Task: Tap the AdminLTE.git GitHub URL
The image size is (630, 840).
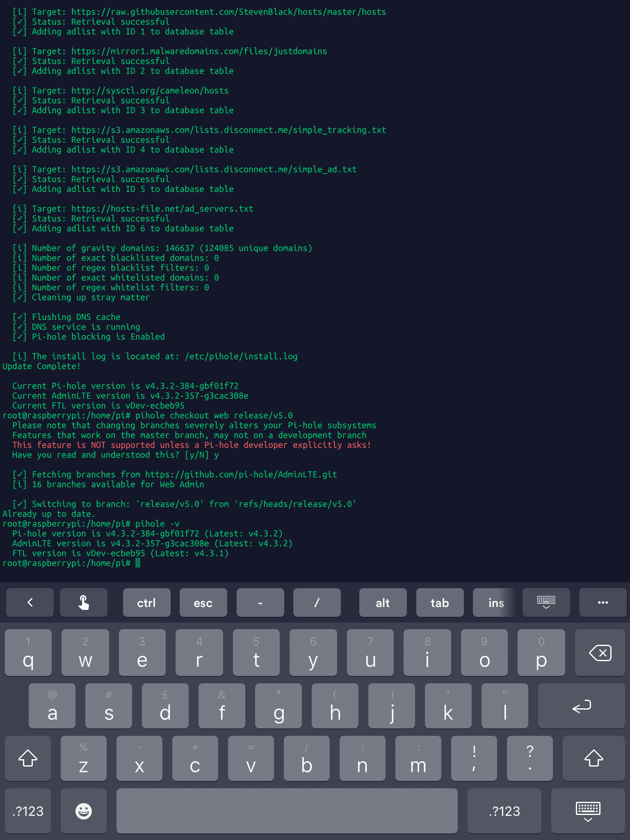Action: pyautogui.click(x=241, y=475)
